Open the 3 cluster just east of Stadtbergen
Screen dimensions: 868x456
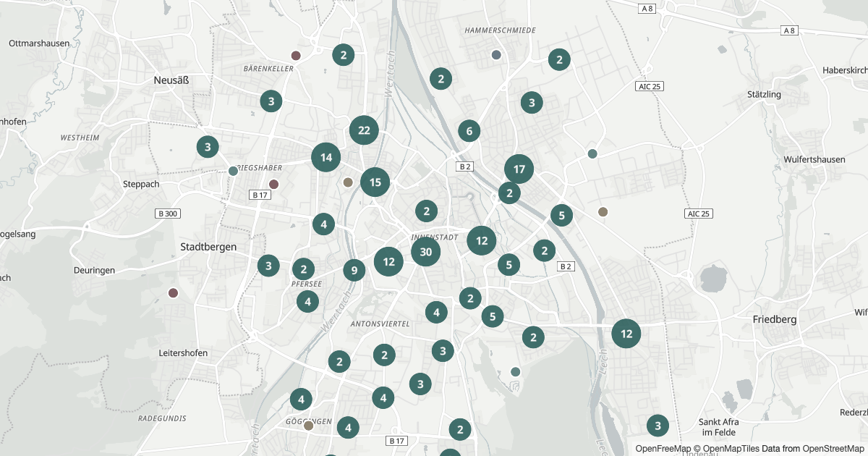(268, 266)
